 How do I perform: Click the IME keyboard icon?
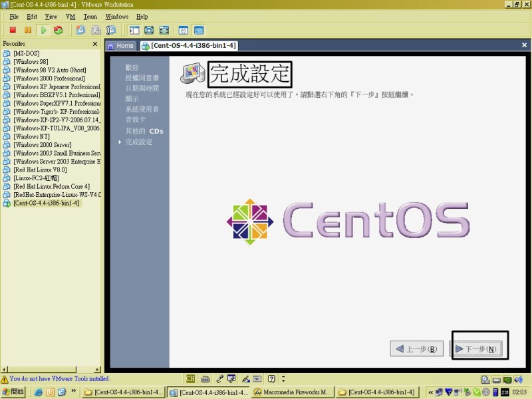point(205,378)
